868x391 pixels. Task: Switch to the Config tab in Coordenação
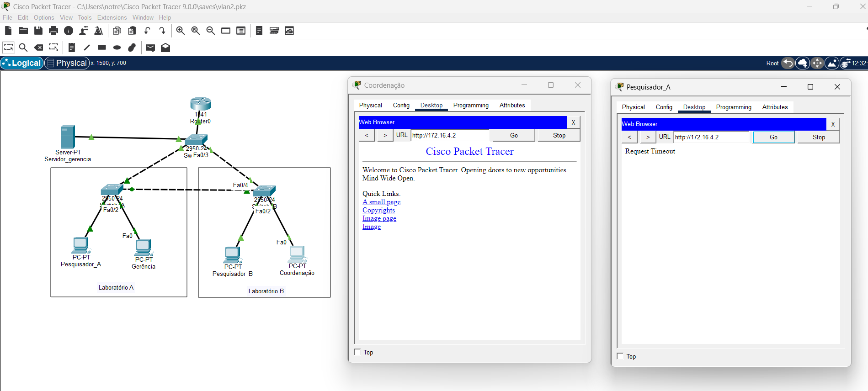coord(401,105)
